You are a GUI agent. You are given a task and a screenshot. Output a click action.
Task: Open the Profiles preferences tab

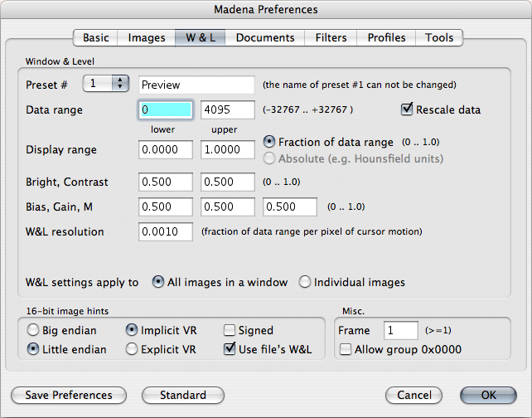tap(386, 37)
